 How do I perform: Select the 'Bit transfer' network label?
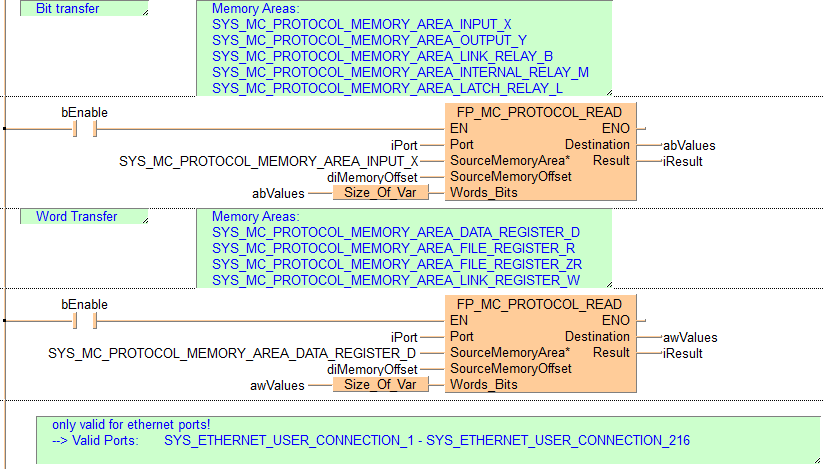click(x=74, y=9)
